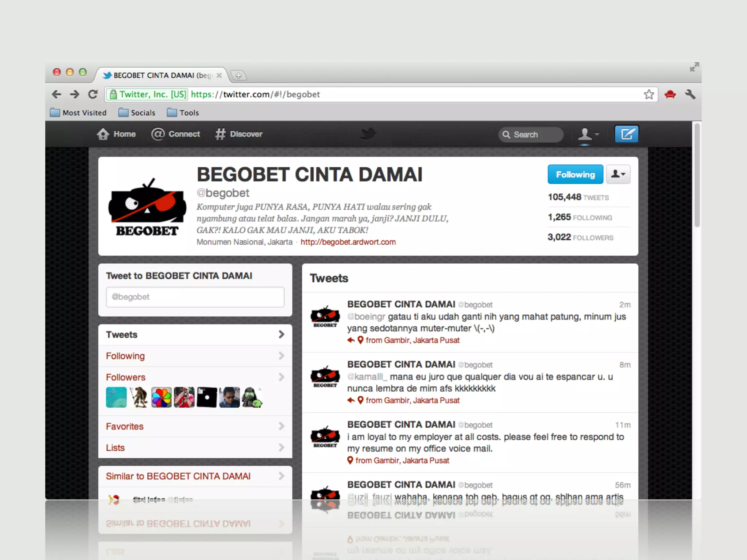The width and height of the screenshot is (747, 560).
Task: Click the red couch extension icon
Action: tap(670, 94)
